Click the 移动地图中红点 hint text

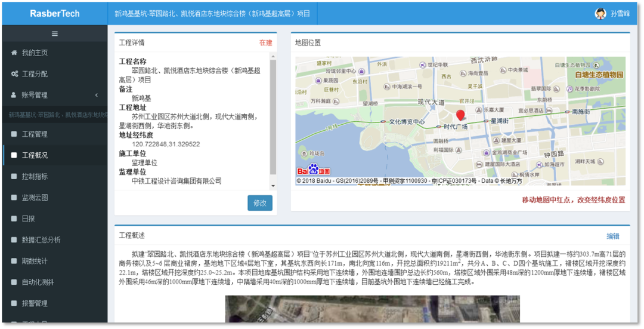(574, 200)
